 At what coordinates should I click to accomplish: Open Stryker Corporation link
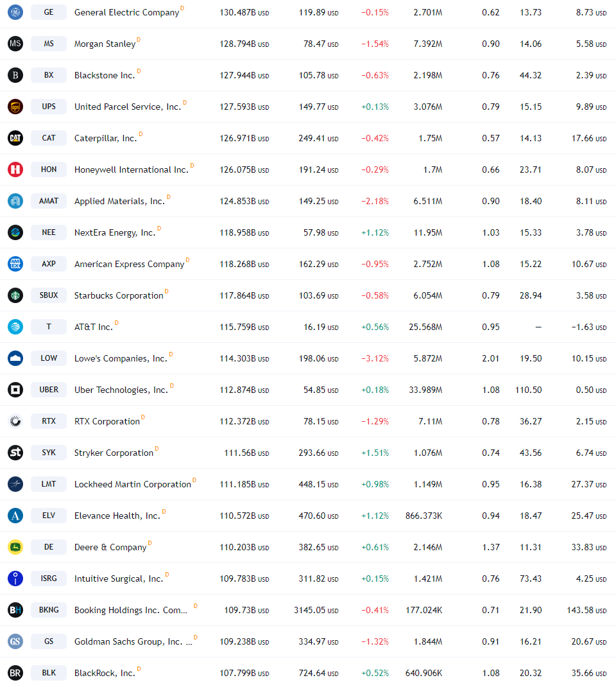point(114,453)
